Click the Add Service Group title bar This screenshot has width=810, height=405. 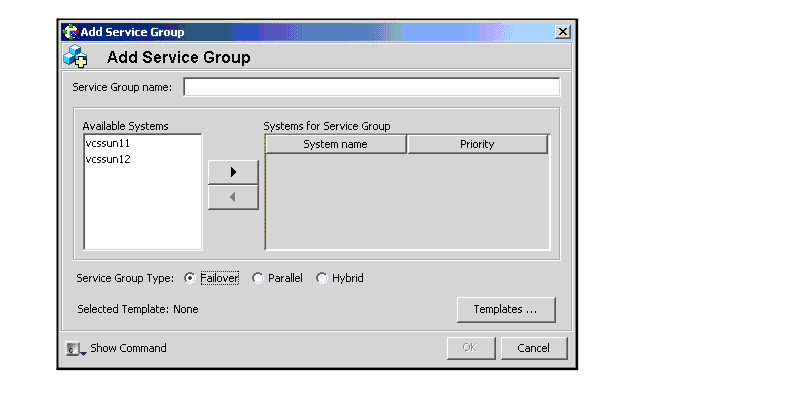coord(300,32)
